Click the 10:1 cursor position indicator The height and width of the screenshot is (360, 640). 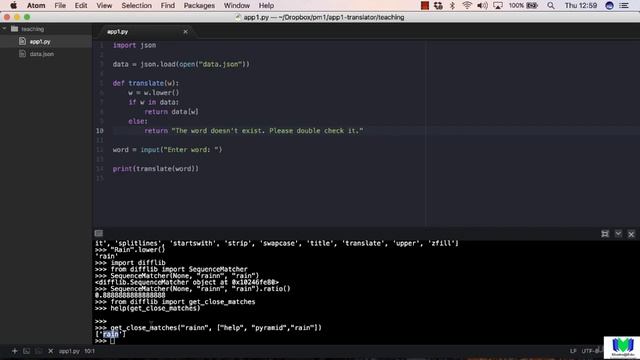click(x=89, y=351)
